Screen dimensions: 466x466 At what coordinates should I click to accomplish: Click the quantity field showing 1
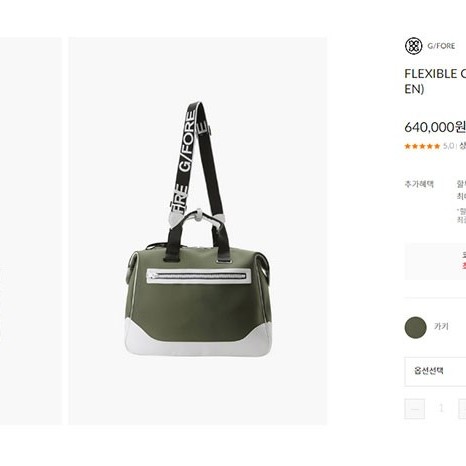[x=441, y=408]
